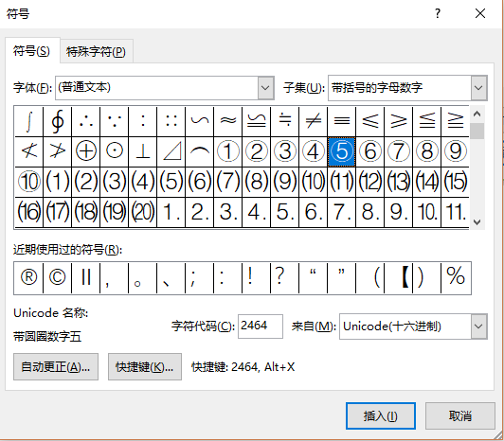The width and height of the screenshot is (504, 441).
Task: Pick copyright © from recent symbols
Action: click(57, 277)
